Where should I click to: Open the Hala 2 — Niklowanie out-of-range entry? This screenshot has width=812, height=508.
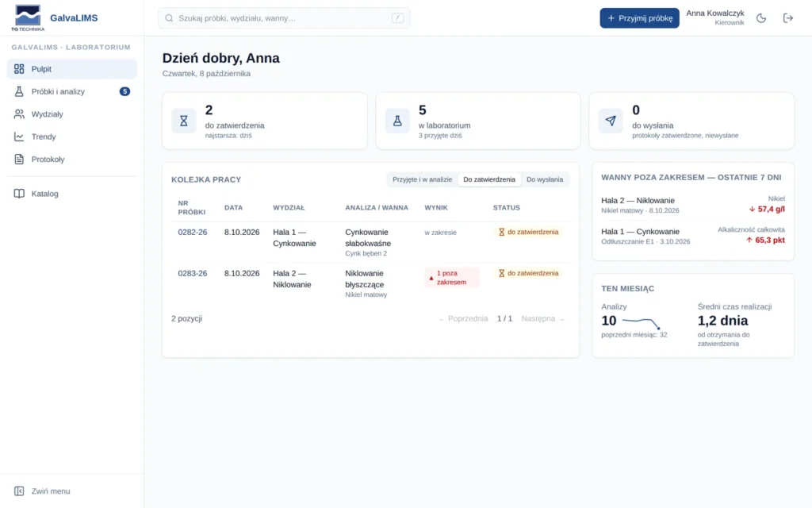click(693, 206)
